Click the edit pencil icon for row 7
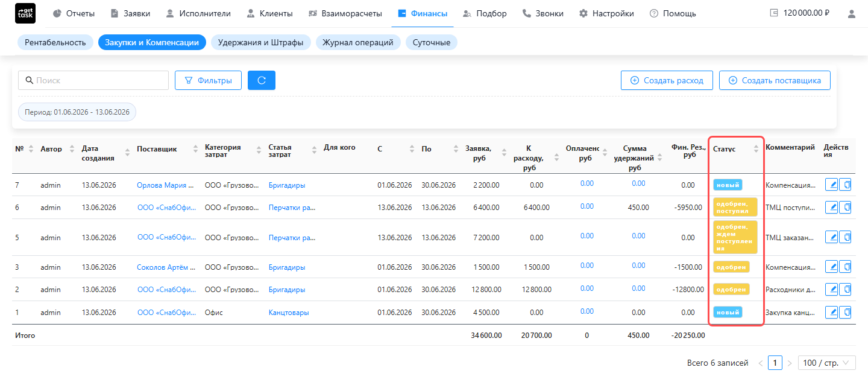Image resolution: width=868 pixels, height=382 pixels. [x=831, y=185]
